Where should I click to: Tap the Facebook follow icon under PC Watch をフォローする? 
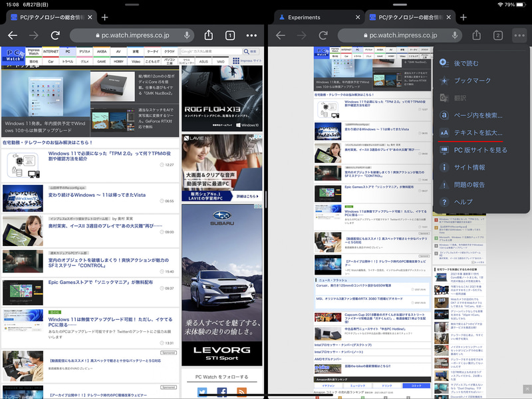pos(222,392)
